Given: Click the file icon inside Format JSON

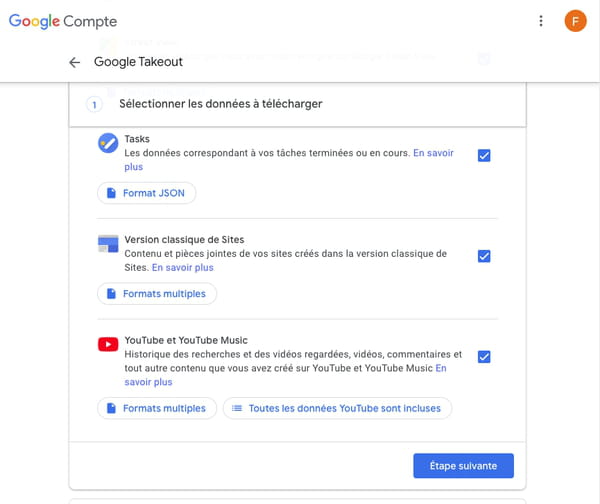Looking at the screenshot, I should tap(111, 193).
